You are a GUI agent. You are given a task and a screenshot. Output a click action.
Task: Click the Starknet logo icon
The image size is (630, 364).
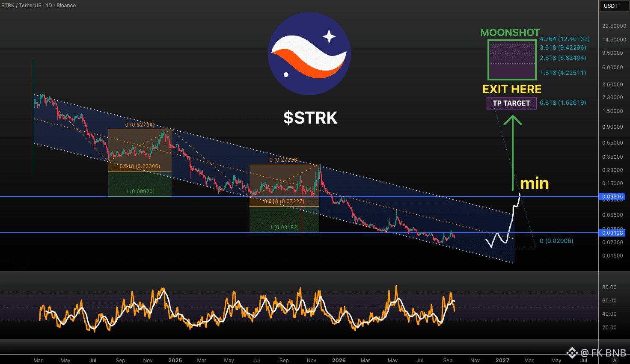click(309, 53)
